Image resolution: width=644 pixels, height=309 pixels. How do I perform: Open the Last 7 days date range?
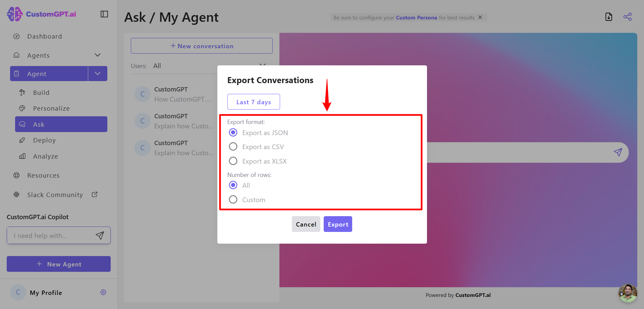click(x=254, y=102)
